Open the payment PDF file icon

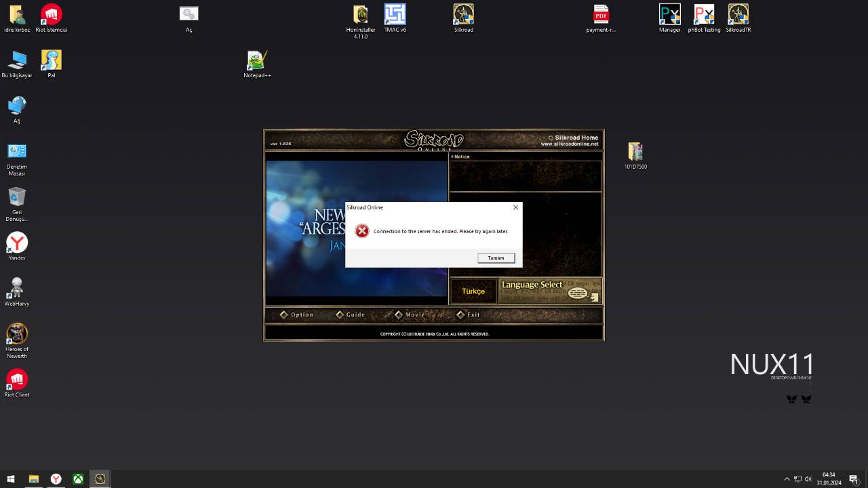(601, 19)
